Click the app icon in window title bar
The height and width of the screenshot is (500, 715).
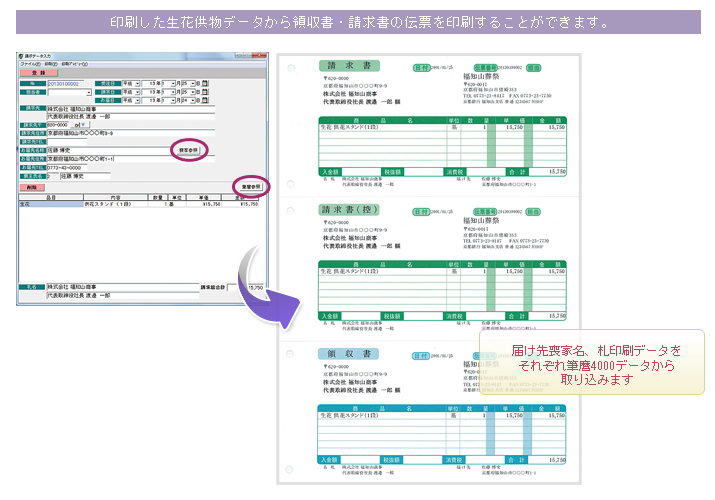tap(22, 54)
